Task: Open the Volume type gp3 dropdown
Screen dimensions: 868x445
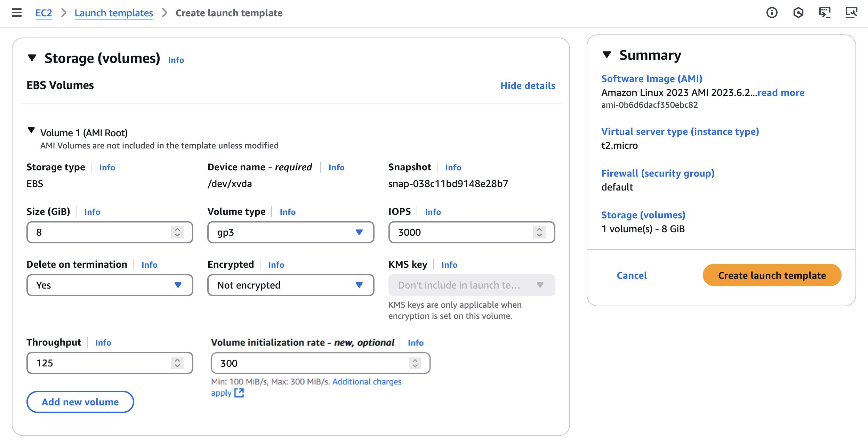Action: tap(291, 232)
